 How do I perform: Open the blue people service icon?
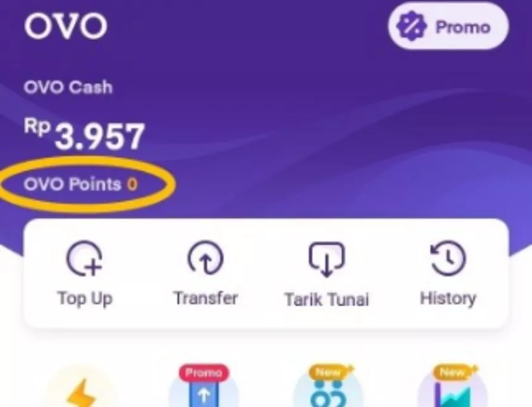pyautogui.click(x=328, y=394)
